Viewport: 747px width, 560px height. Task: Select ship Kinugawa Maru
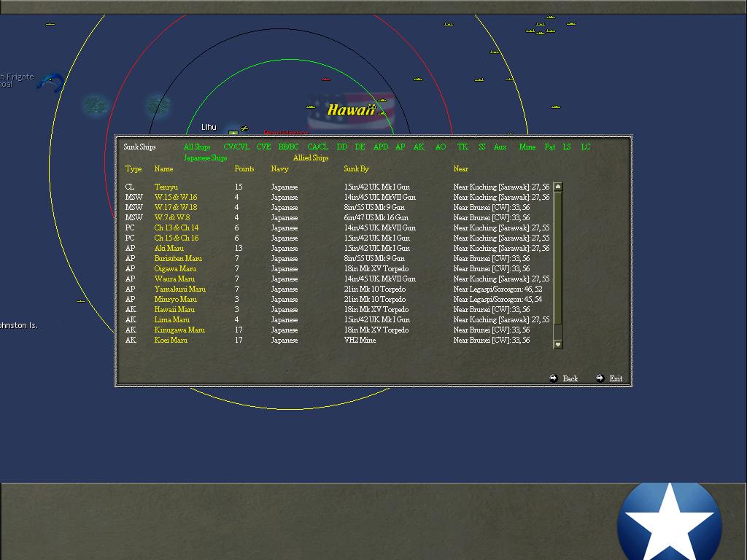179,330
